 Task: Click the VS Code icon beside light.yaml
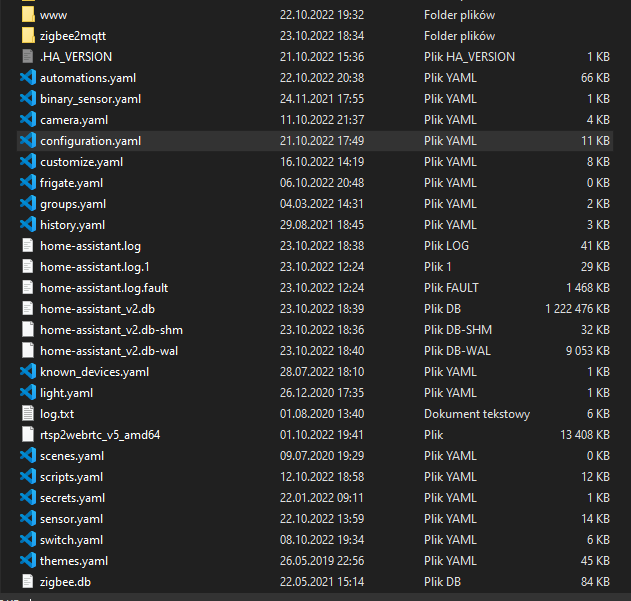28,392
